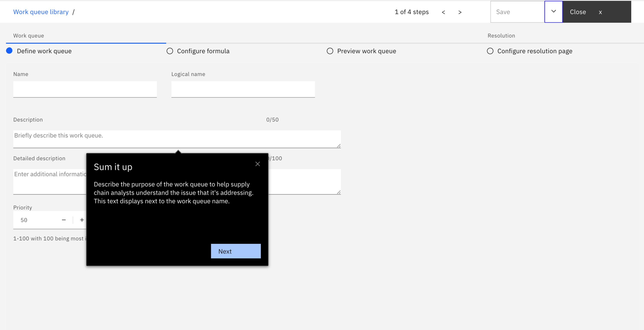Open the Resolution section tab

501,36
